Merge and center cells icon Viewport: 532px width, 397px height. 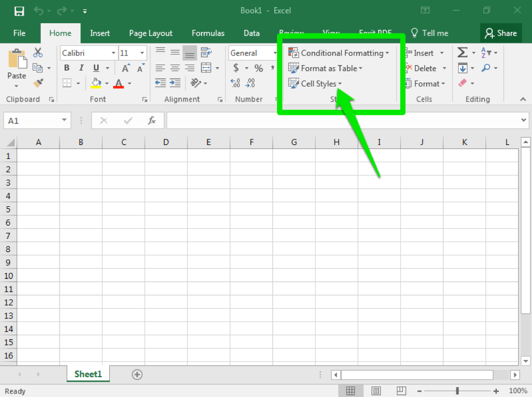click(206, 68)
